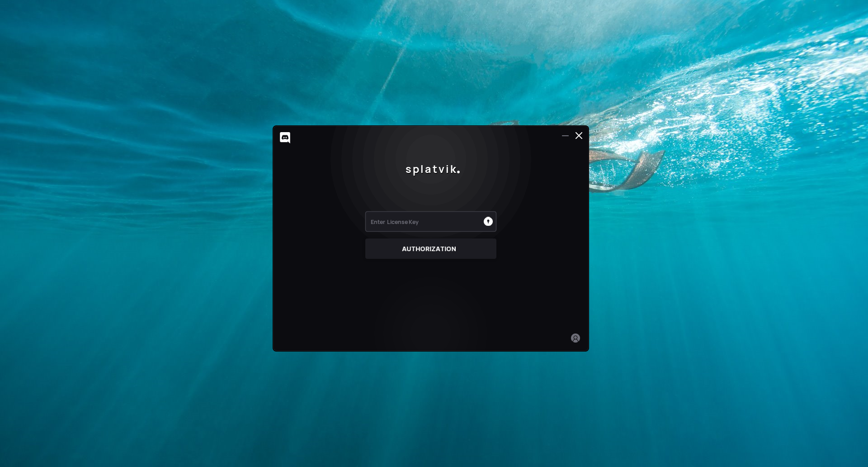Image resolution: width=868 pixels, height=467 pixels.
Task: Click the AUTHORIZATION button
Action: pyautogui.click(x=431, y=249)
